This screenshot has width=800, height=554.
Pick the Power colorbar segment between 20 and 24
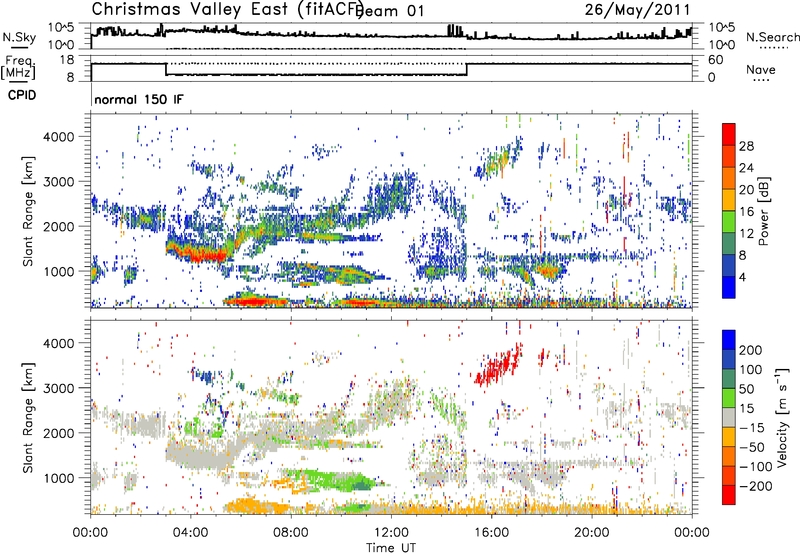tap(729, 178)
